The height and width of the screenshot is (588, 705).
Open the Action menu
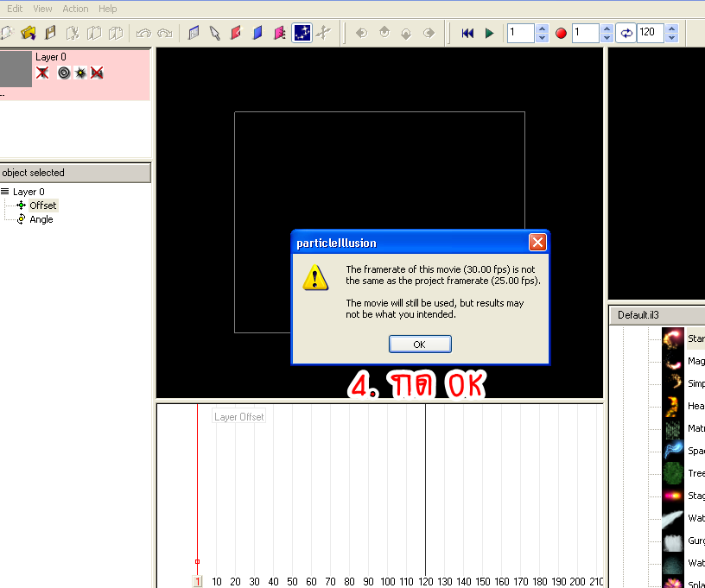75,9
